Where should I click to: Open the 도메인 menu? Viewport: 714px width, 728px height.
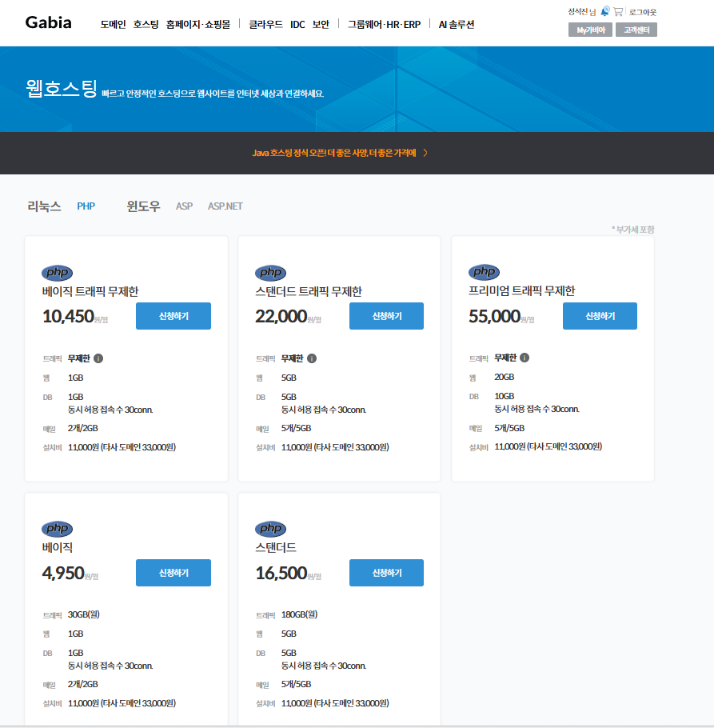(x=113, y=25)
